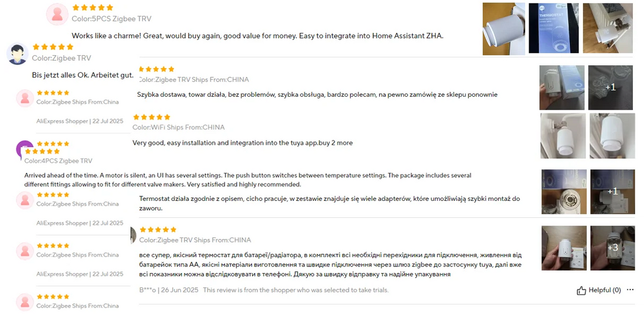Open the blue THERMOSTAT box photo thumbnail
This screenshot has width=644, height=314.
coord(553,28)
